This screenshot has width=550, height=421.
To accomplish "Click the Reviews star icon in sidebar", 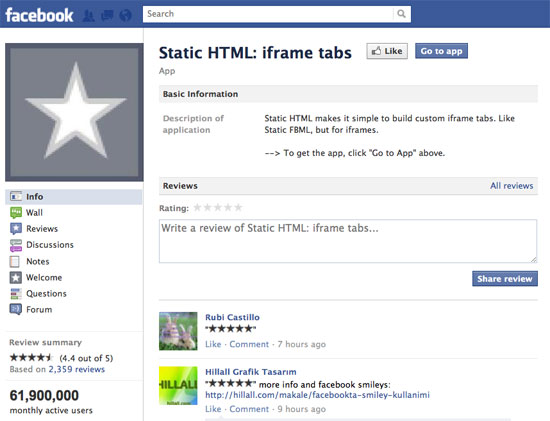I will click(x=16, y=229).
